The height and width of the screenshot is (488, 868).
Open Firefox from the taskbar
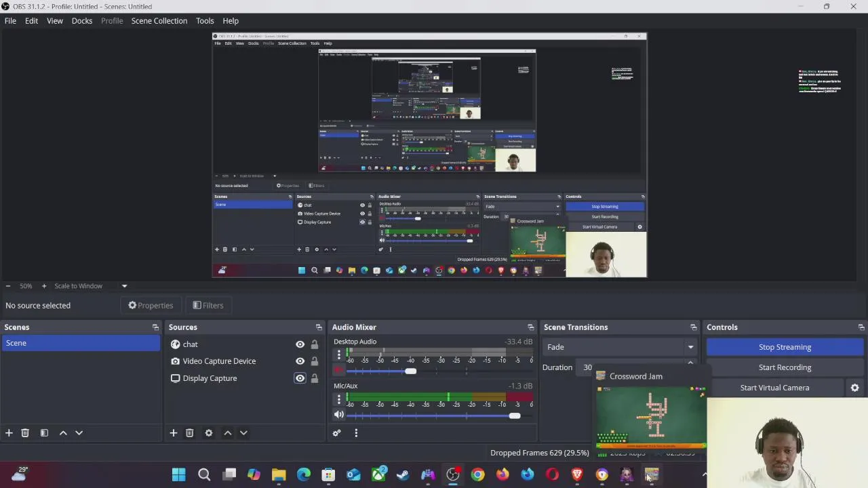click(502, 474)
